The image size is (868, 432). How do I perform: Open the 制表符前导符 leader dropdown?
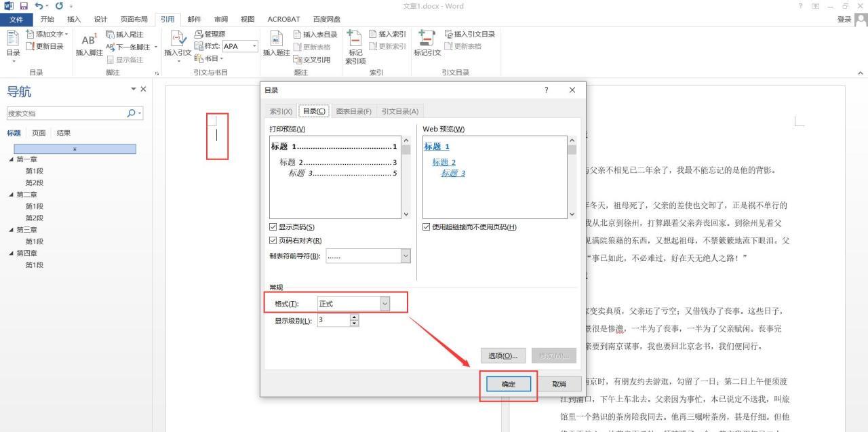[x=406, y=256]
